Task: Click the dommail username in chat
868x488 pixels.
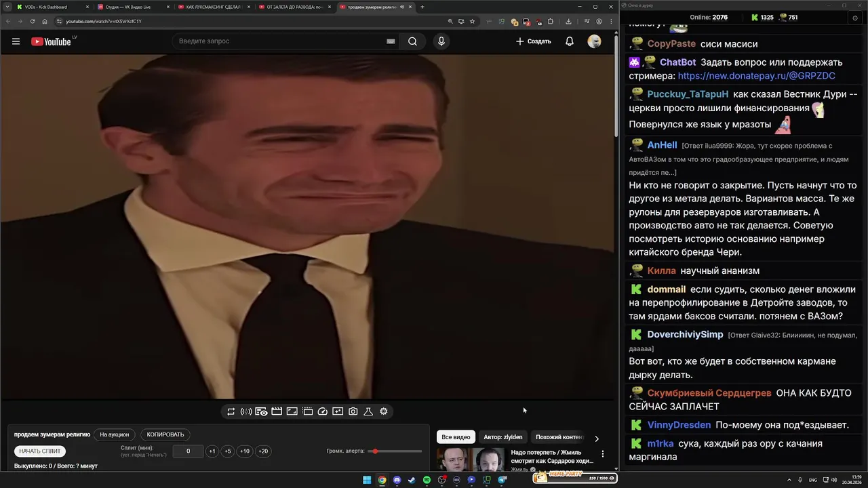Action: pyautogui.click(x=667, y=289)
